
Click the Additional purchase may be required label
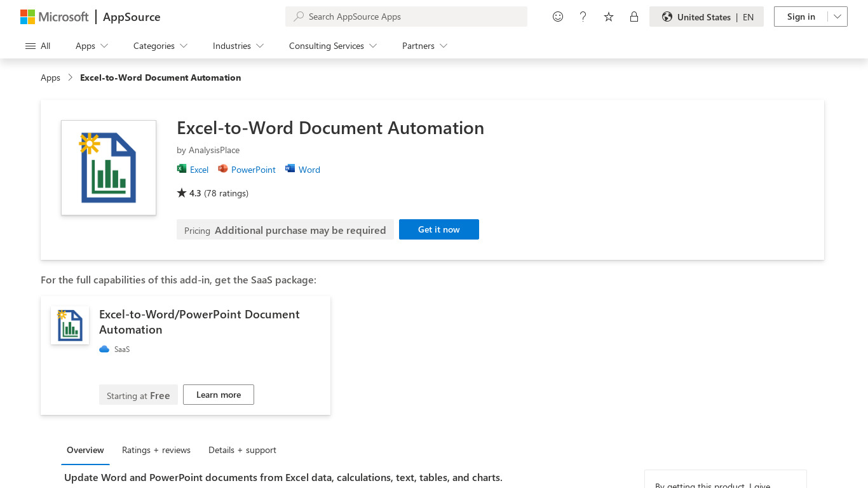pos(300,230)
